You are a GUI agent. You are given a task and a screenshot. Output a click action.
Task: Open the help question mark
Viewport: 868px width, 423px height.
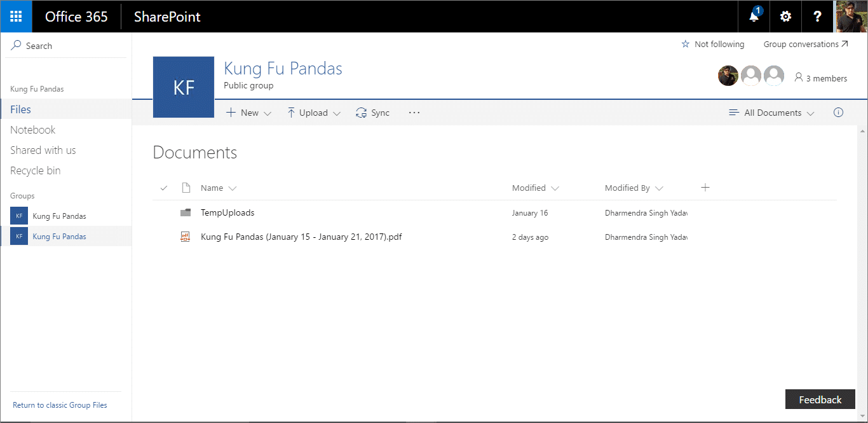point(818,17)
